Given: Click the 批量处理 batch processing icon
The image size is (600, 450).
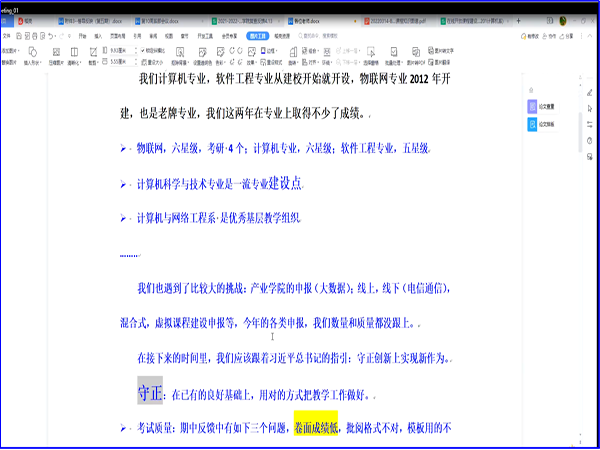Looking at the screenshot, I should [x=393, y=52].
